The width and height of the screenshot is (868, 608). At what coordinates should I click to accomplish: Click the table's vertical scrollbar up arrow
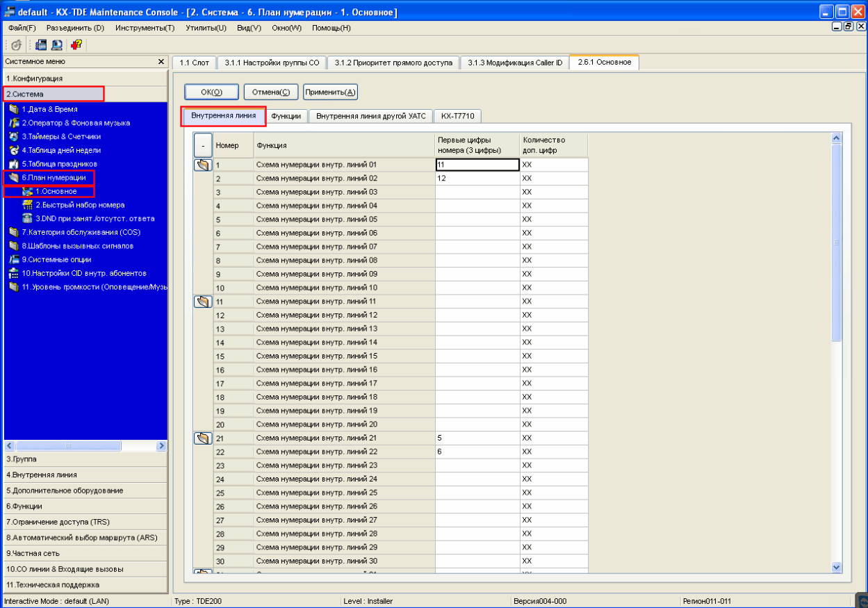point(836,138)
